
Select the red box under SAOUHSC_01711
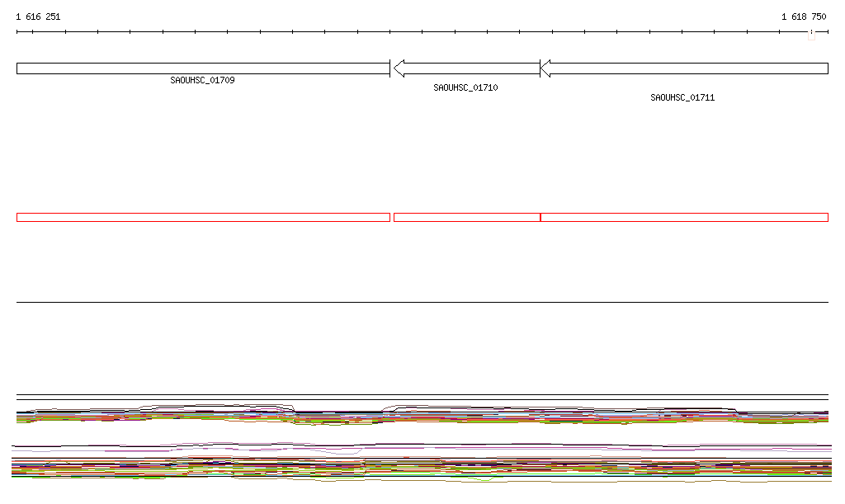[684, 218]
